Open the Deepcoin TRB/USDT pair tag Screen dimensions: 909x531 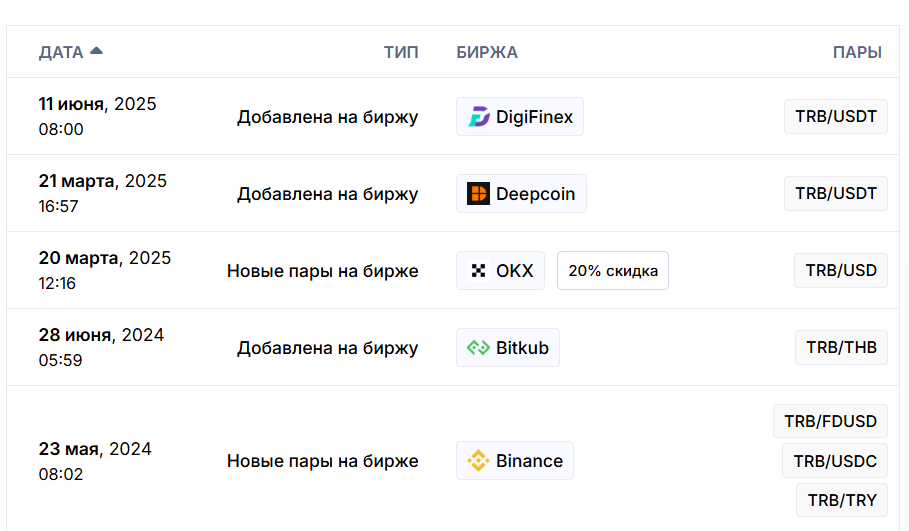pyautogui.click(x=835, y=194)
